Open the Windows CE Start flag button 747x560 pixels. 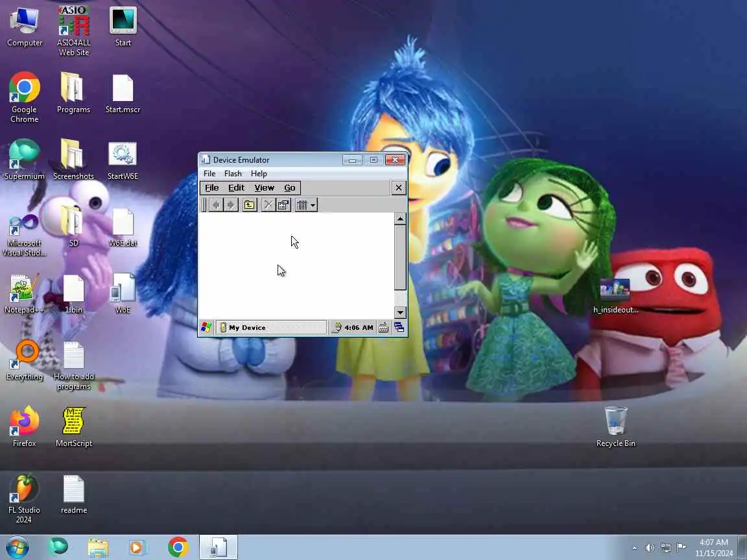tap(206, 327)
